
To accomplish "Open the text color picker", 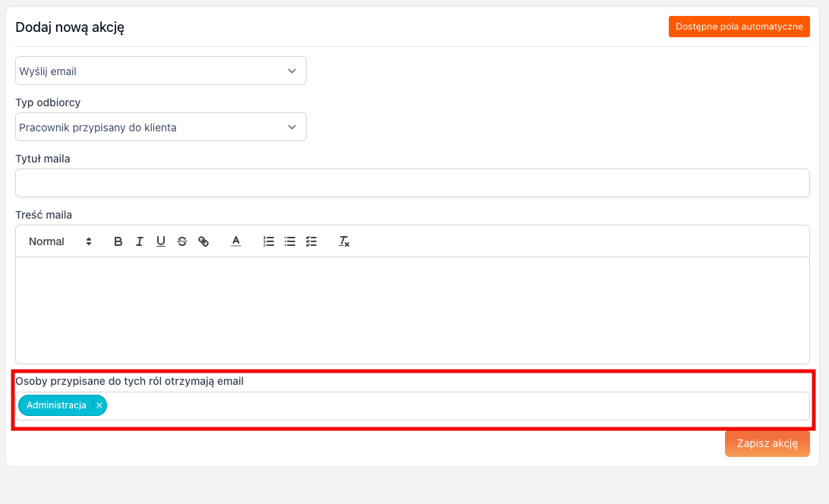I will (236, 241).
